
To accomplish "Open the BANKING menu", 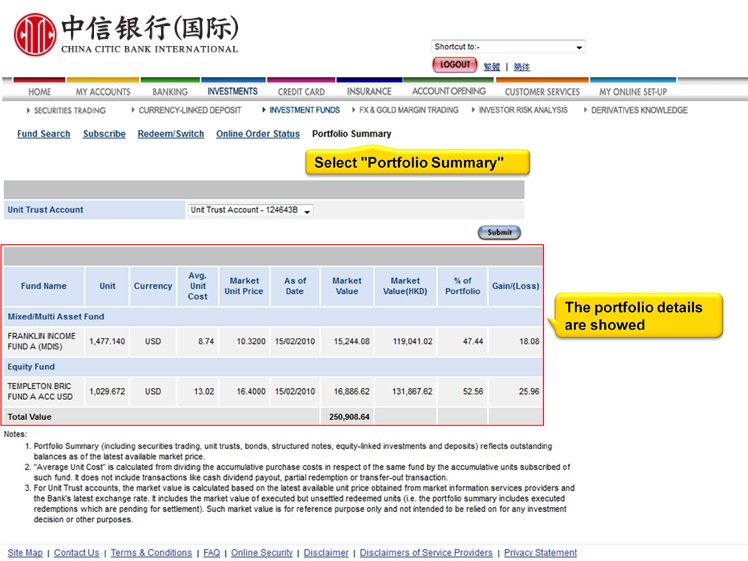I will coord(170,92).
